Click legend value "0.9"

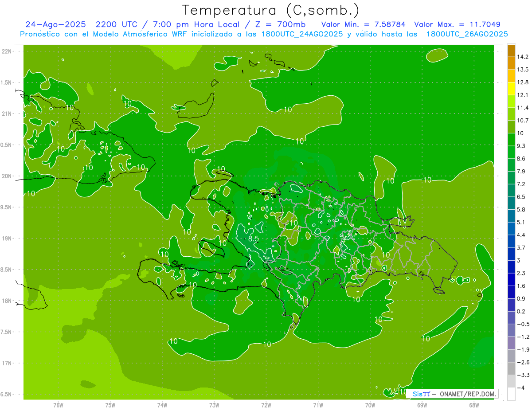click(521, 299)
